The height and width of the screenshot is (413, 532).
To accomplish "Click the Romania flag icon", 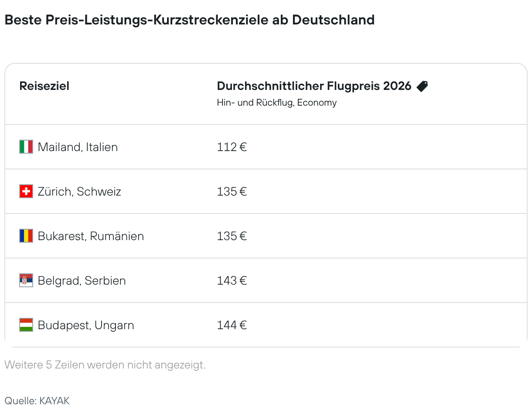I will point(26,236).
